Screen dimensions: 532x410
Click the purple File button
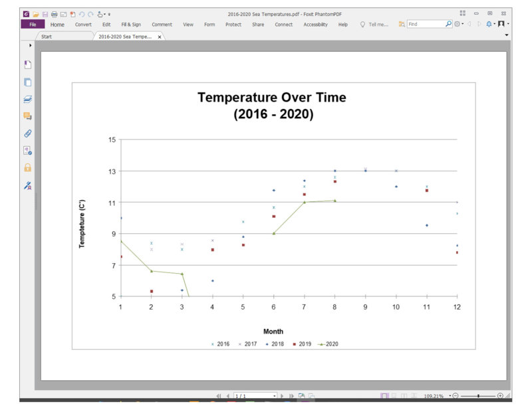click(32, 25)
